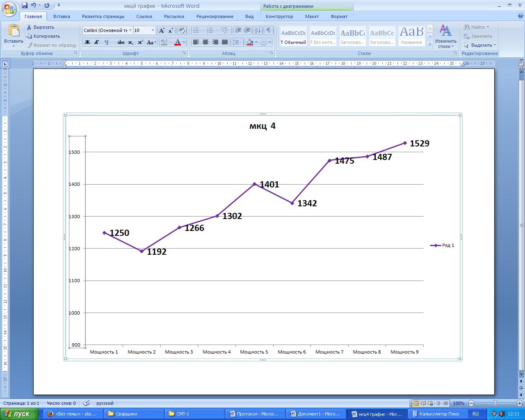The width and height of the screenshot is (525, 420).
Task: Open the font size dropdown
Action: (153, 30)
